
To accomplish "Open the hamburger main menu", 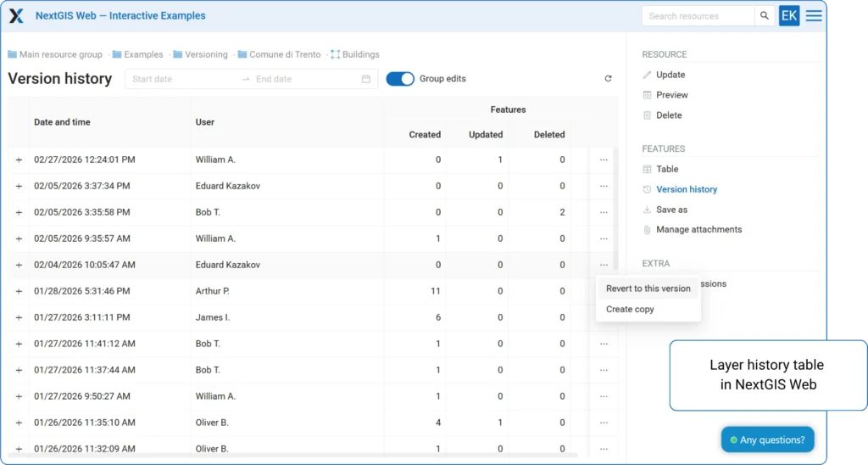I will click(814, 15).
